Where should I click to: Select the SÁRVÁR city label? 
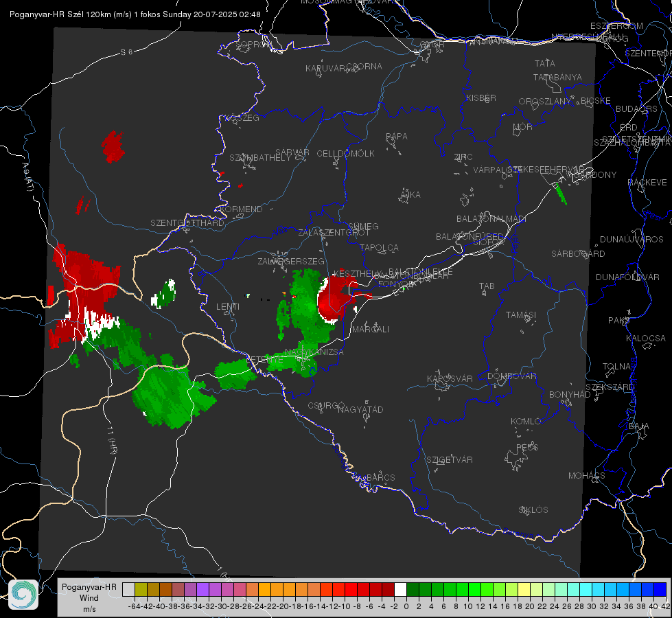coord(292,152)
